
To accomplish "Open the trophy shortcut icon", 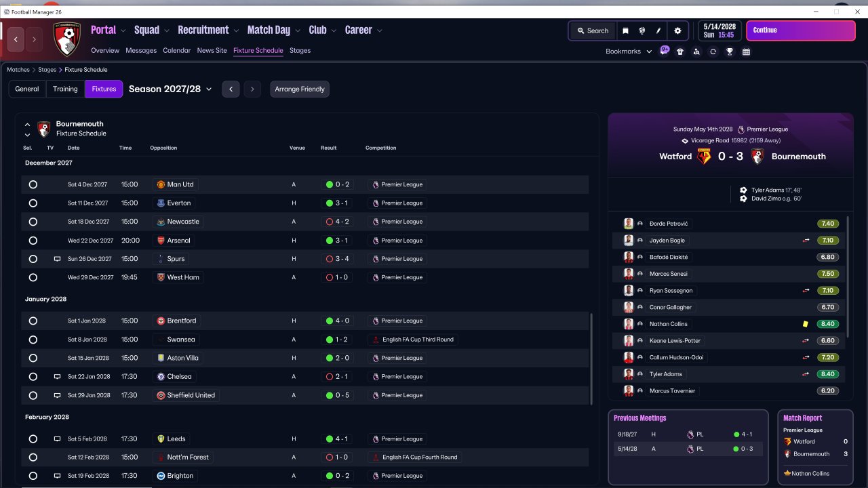I will coord(730,52).
